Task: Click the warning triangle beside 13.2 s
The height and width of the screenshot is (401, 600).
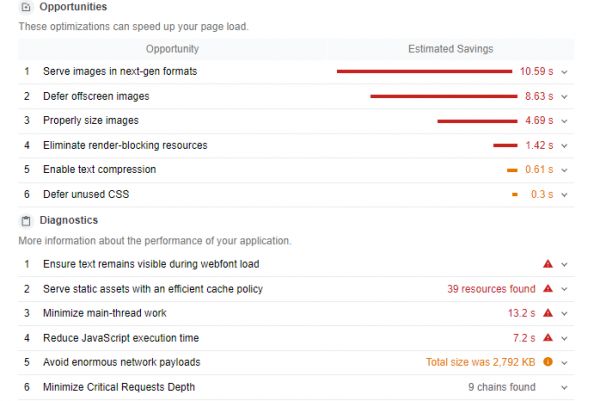Action: (548, 313)
